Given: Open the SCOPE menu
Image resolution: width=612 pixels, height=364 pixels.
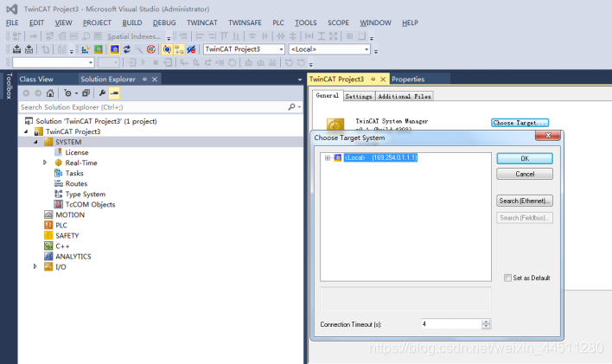Looking at the screenshot, I should 338,22.
